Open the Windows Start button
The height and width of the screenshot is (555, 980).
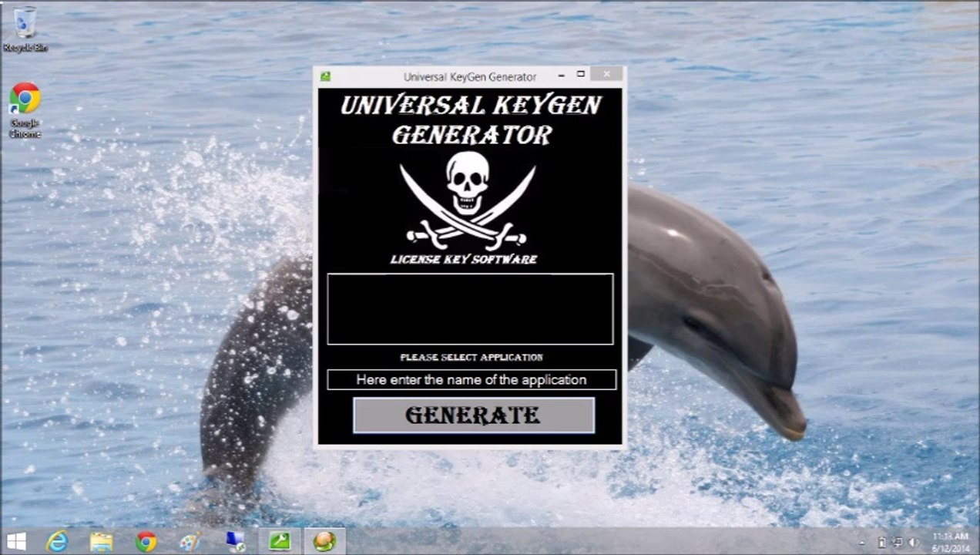(16, 541)
